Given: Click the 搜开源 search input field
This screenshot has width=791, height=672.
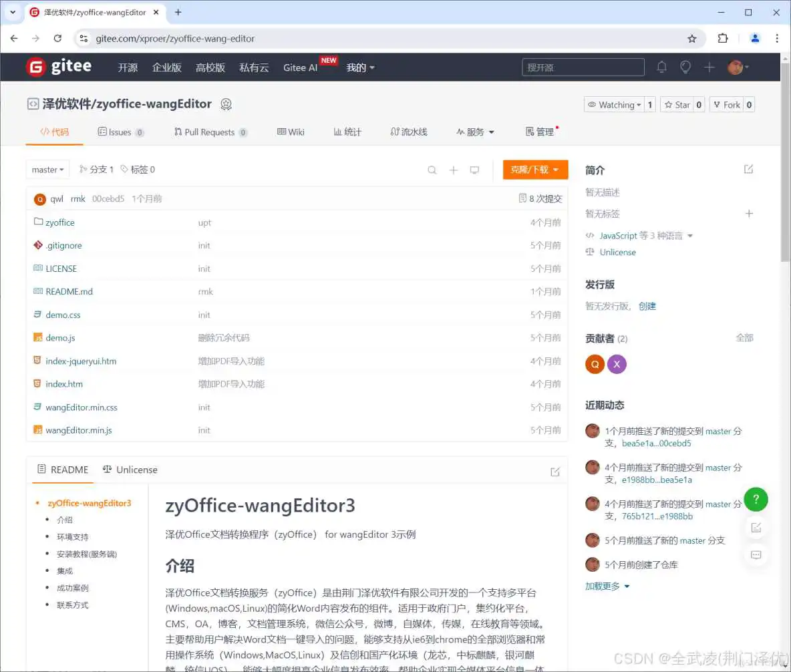Looking at the screenshot, I should (x=583, y=67).
